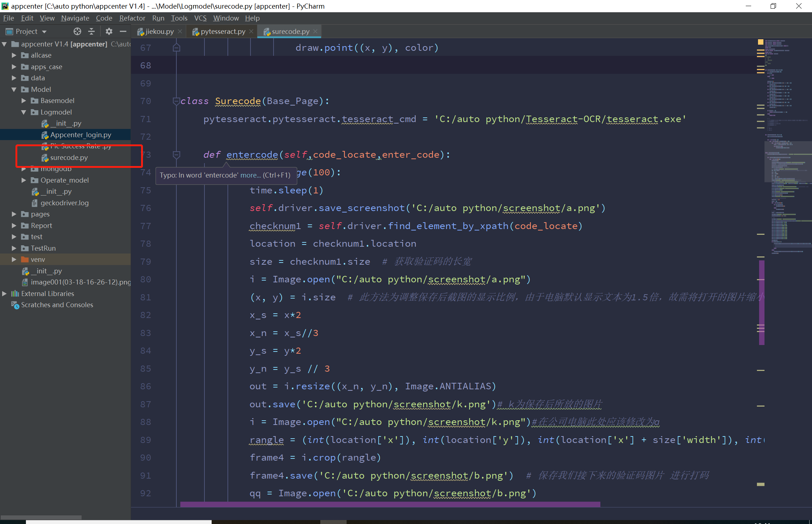Expand the Basemodel folder
The image size is (812, 524).
(x=24, y=100)
